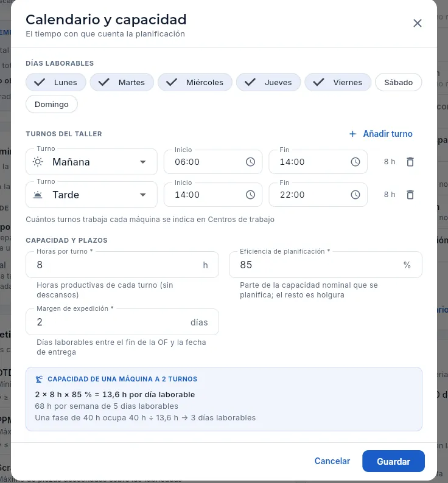Image resolution: width=448 pixels, height=483 pixels.
Task: Open the Mañana shift dropdown
Action: point(91,162)
